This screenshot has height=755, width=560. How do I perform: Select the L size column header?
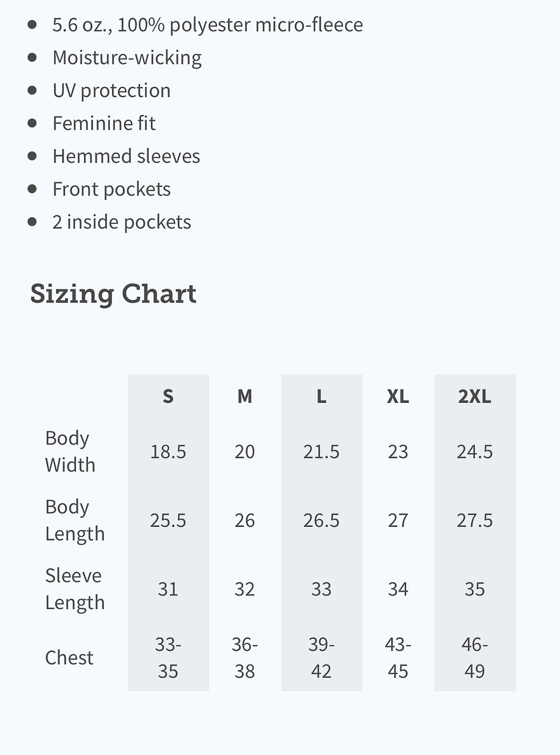[321, 396]
